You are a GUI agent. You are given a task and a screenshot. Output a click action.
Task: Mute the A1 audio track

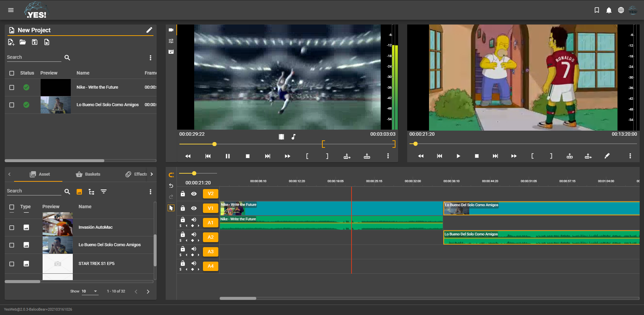point(194,220)
